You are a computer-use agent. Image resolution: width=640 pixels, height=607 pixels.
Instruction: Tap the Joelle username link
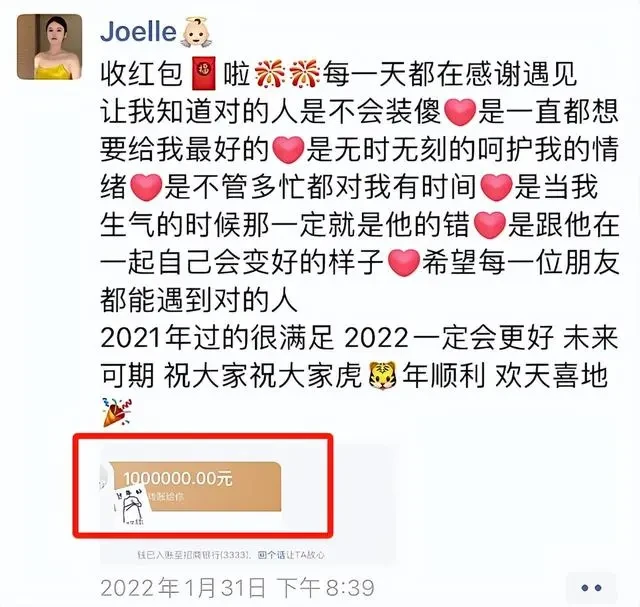[x=138, y=32]
